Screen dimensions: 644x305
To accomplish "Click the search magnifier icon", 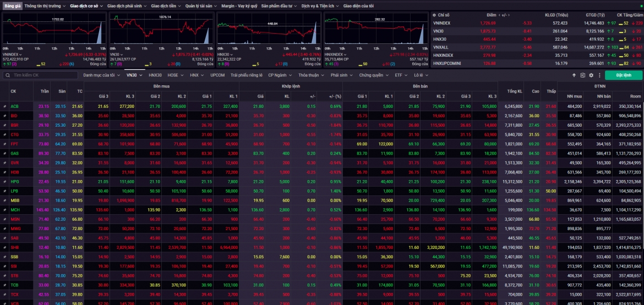I will [x=7, y=75].
